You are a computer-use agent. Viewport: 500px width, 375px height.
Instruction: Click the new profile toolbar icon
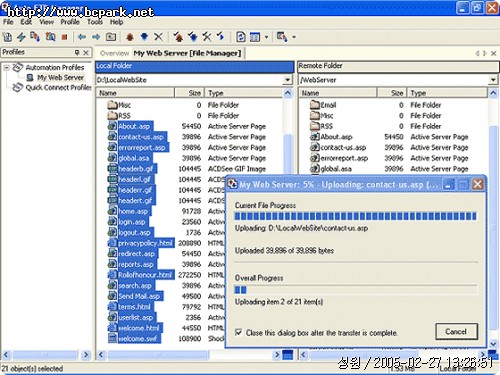click(7, 37)
